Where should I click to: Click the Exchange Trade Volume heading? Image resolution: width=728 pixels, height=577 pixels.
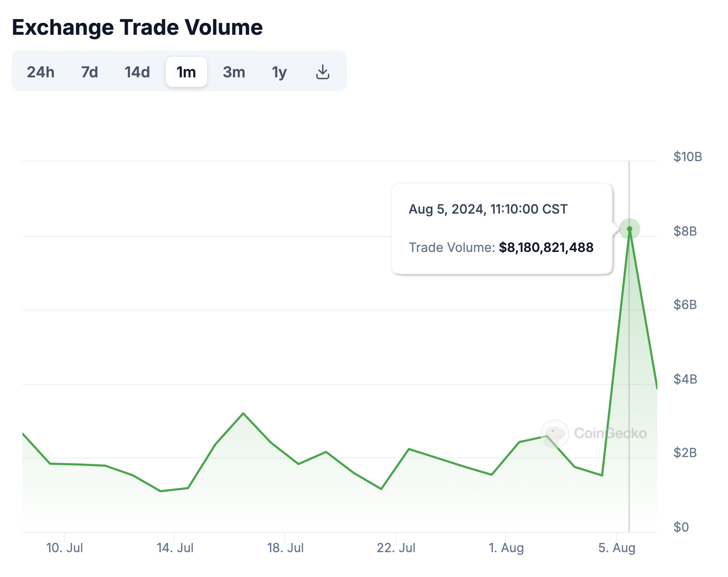point(137,27)
